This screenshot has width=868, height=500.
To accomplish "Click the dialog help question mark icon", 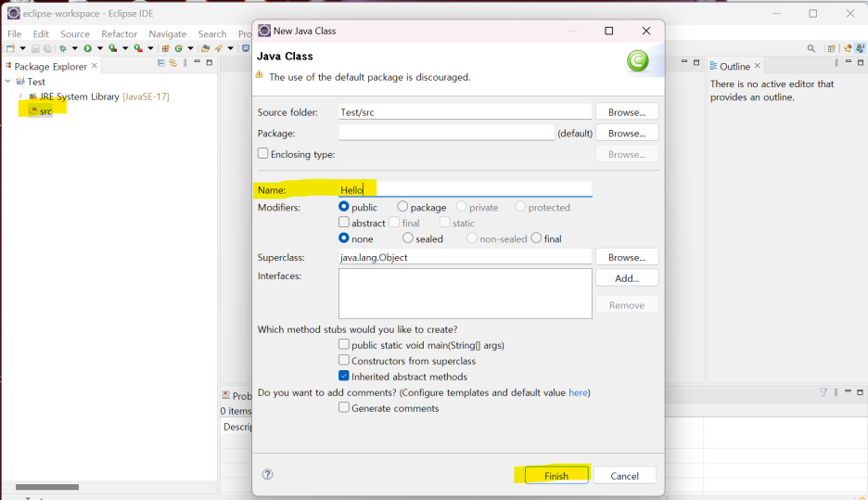I will (267, 474).
